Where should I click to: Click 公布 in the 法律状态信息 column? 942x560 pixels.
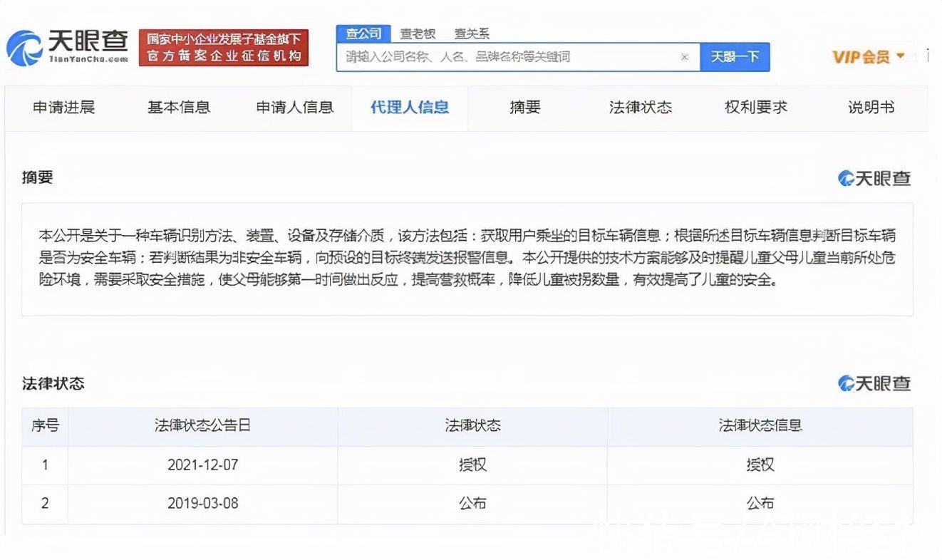point(760,504)
